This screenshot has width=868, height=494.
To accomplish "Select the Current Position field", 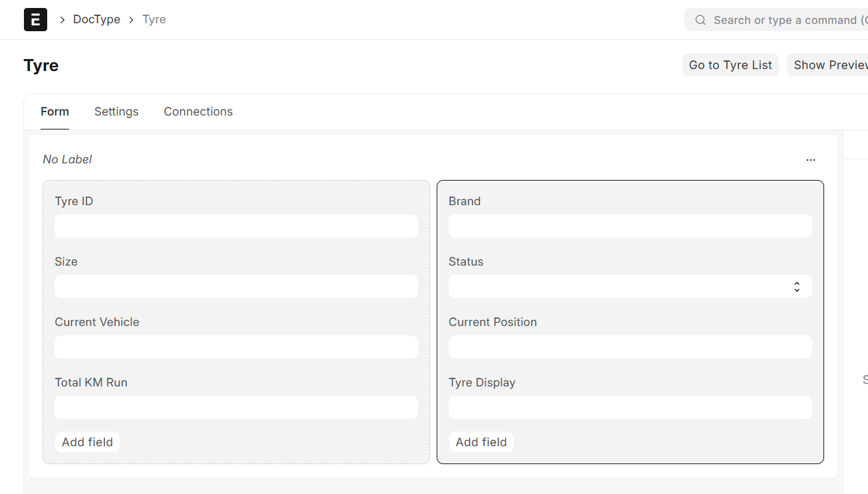I will tap(629, 347).
